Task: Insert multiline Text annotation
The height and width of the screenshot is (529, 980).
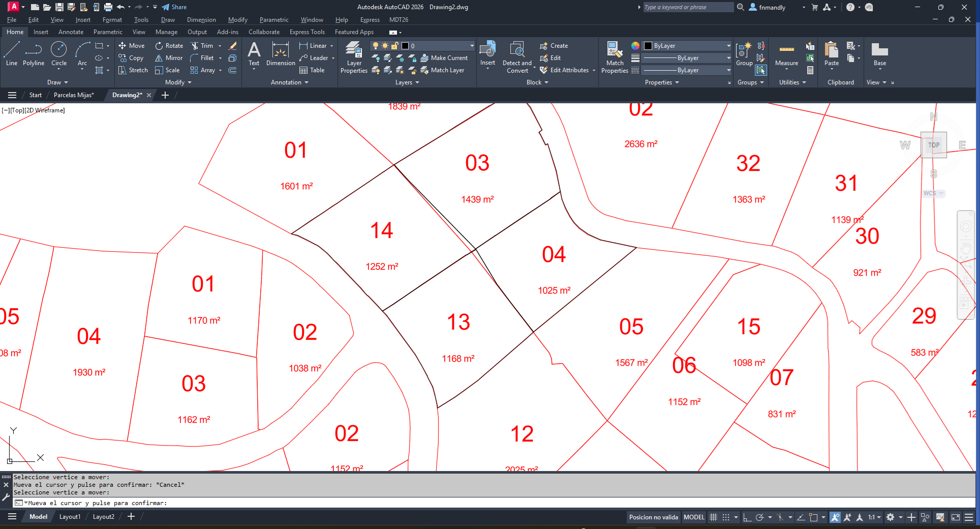Action: click(x=254, y=54)
